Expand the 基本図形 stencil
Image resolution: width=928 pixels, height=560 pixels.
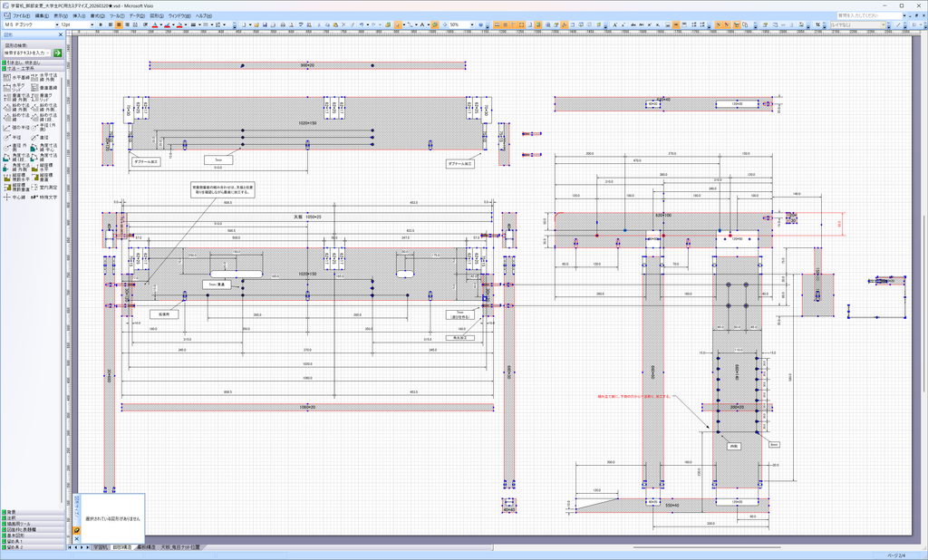[x=33, y=536]
